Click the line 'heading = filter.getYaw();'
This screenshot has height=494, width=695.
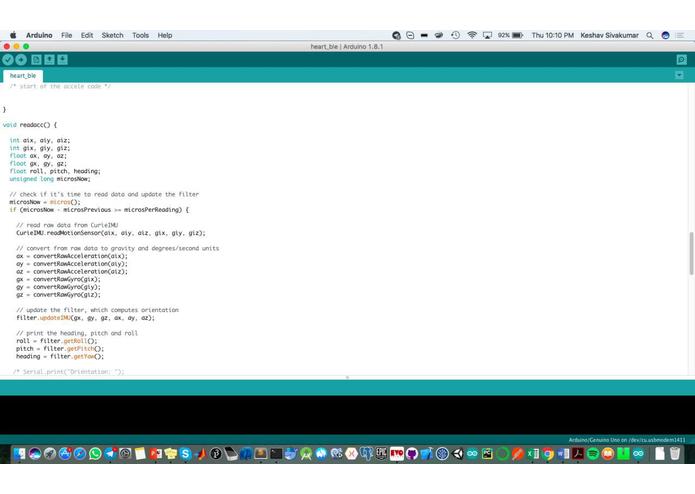coord(60,356)
